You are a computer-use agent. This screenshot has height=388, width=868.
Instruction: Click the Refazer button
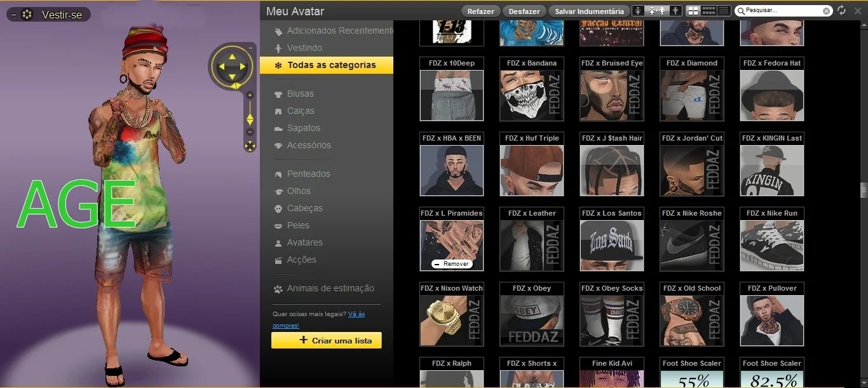(x=481, y=11)
